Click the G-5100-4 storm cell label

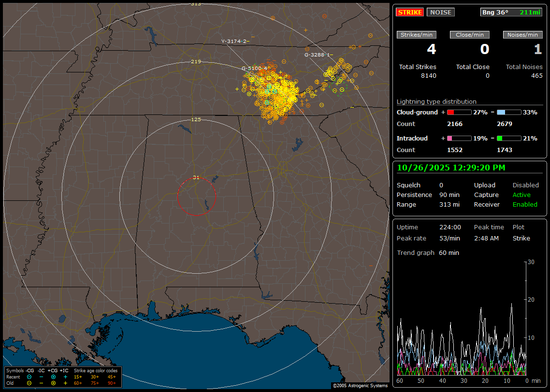254,68
